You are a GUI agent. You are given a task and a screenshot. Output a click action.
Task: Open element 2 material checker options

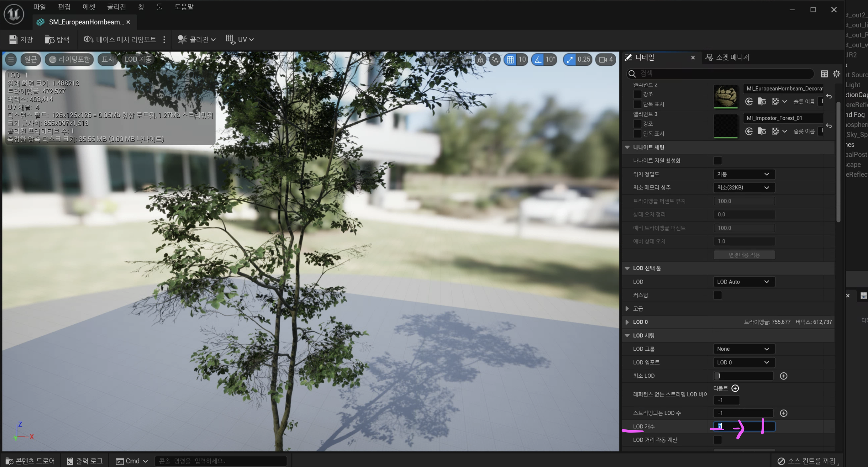[x=779, y=102]
